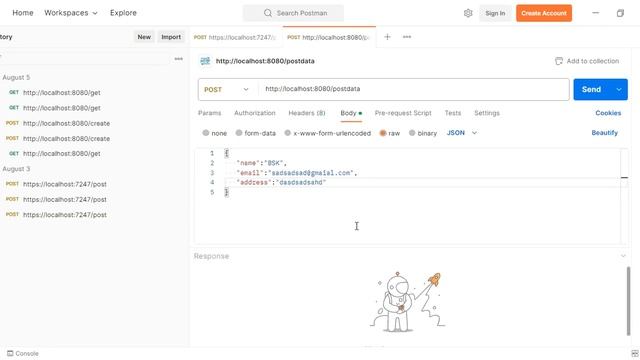Image resolution: width=640 pixels, height=360 pixels.
Task: Click Beautify to format the JSON
Action: [x=604, y=133]
